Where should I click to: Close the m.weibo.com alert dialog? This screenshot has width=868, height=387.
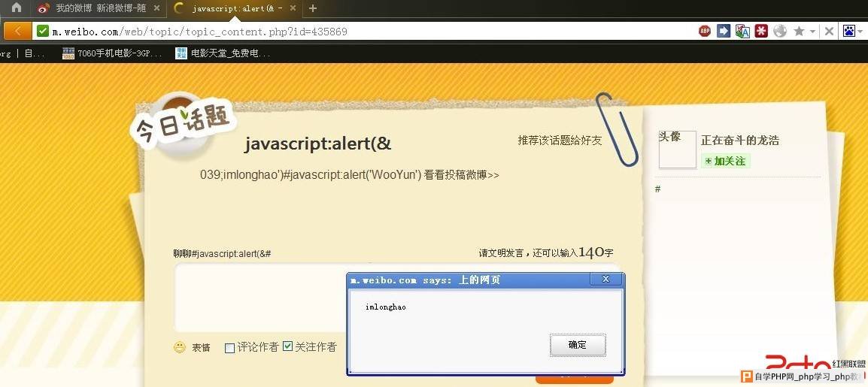(x=605, y=280)
